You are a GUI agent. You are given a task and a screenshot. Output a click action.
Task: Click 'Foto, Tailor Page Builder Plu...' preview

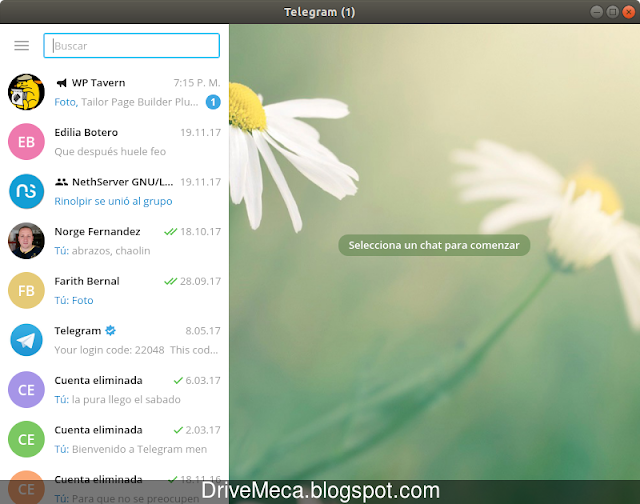click(x=127, y=102)
